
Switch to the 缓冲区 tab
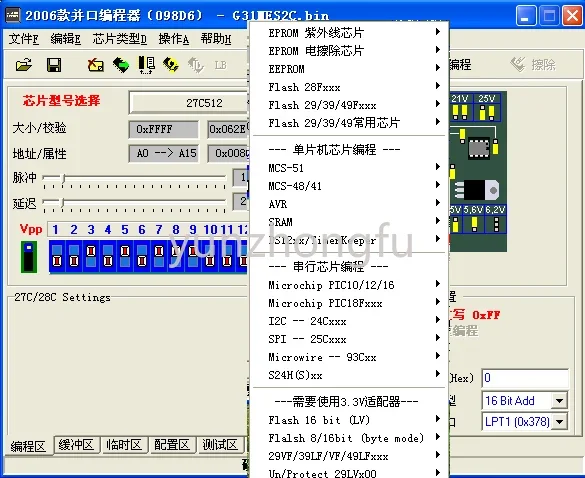(x=76, y=445)
